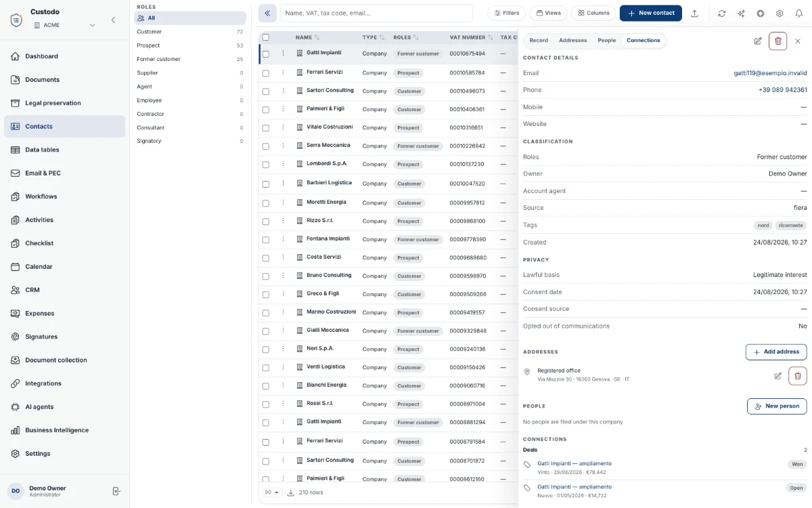
Task: Expand the ACME workspace dropdown
Action: pos(65,25)
